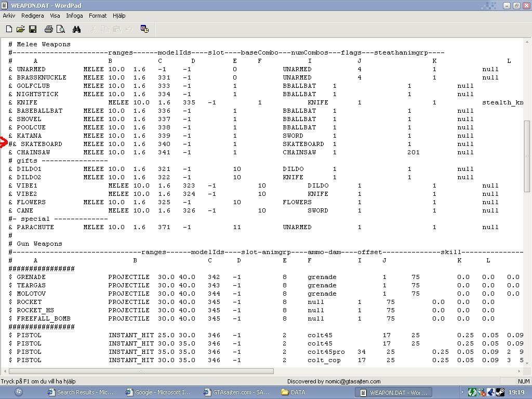Click the vertical scrollbar thumb
The image size is (532, 399).
click(x=527, y=156)
